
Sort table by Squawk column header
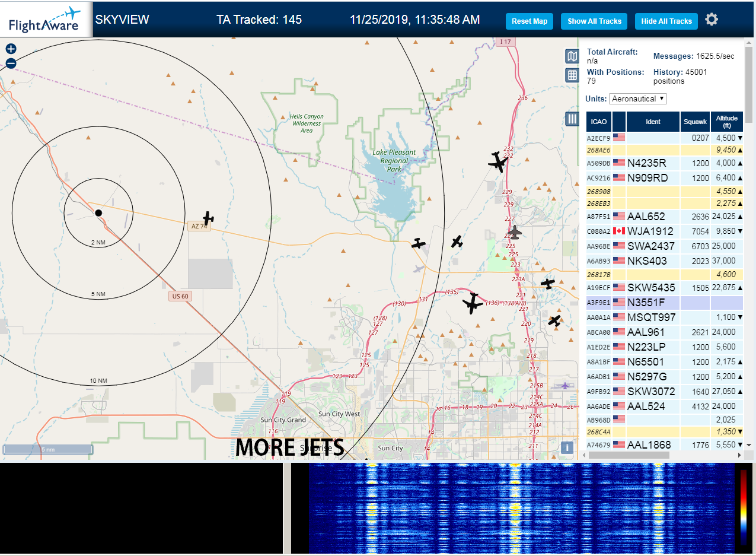(x=695, y=122)
